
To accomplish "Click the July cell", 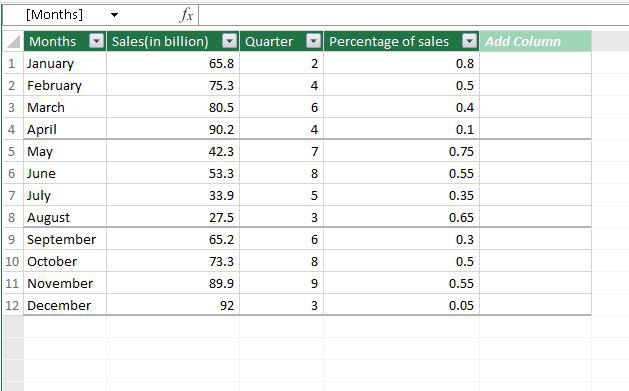I will pos(65,195).
